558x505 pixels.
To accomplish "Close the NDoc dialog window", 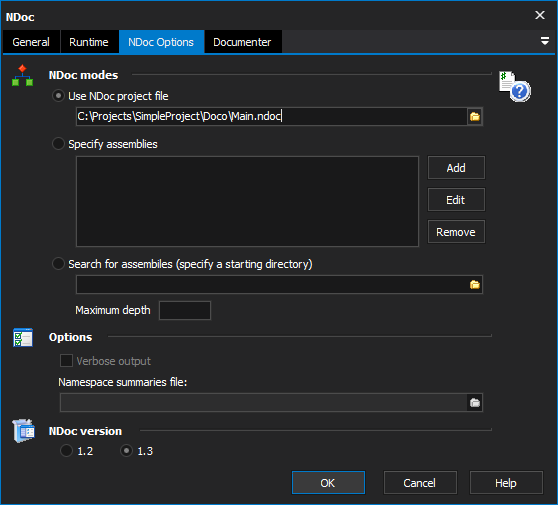I will click(x=539, y=15).
